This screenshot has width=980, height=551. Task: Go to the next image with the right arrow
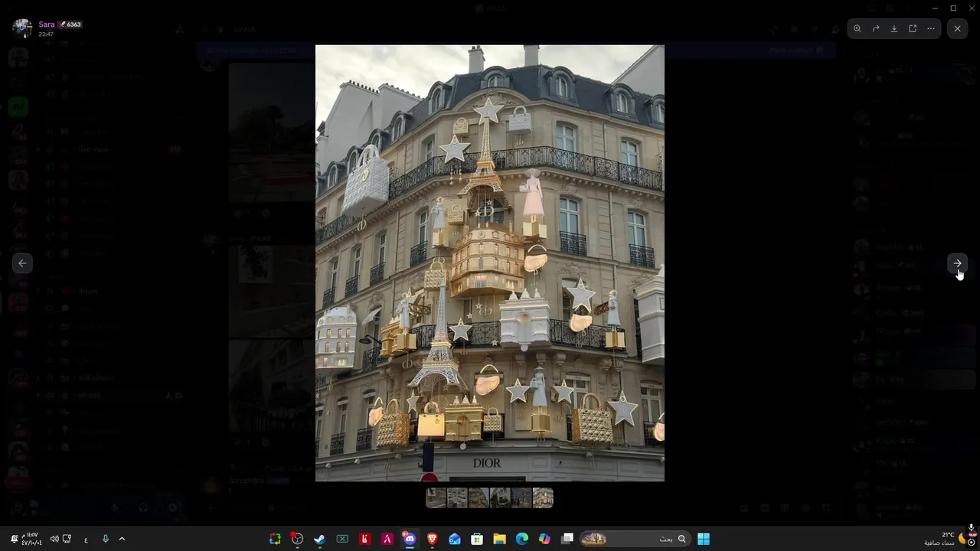tap(957, 263)
